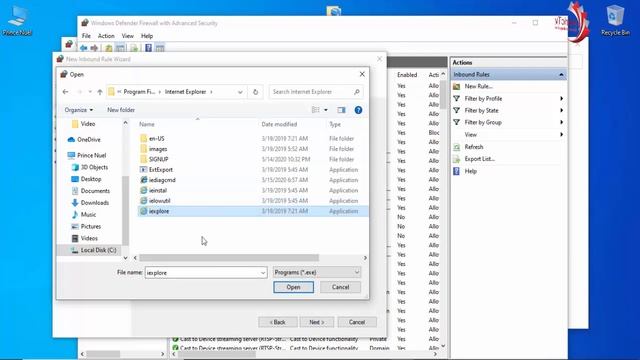Open the iexplore application file
The height and width of the screenshot is (360, 640).
tap(253, 211)
